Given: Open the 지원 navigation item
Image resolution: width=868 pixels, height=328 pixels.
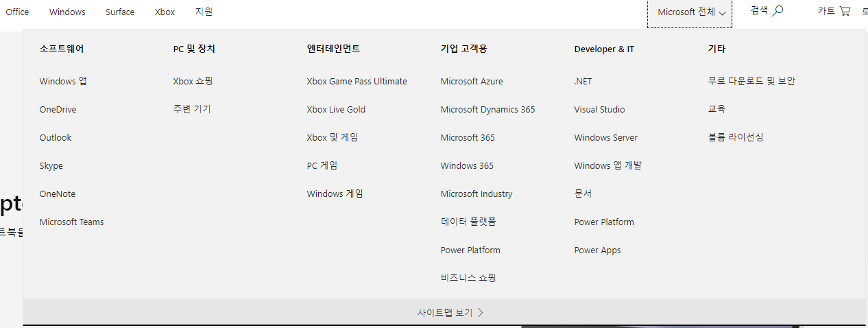Looking at the screenshot, I should coord(204,12).
